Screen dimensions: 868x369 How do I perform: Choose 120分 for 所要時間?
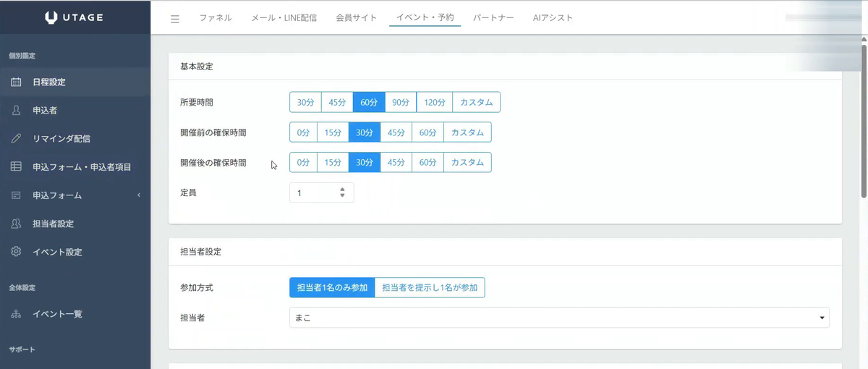[435, 102]
